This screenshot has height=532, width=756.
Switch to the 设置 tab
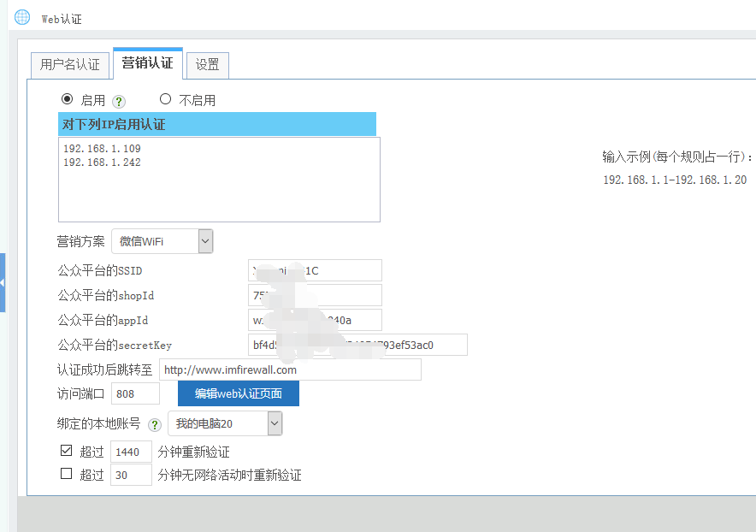tap(207, 64)
